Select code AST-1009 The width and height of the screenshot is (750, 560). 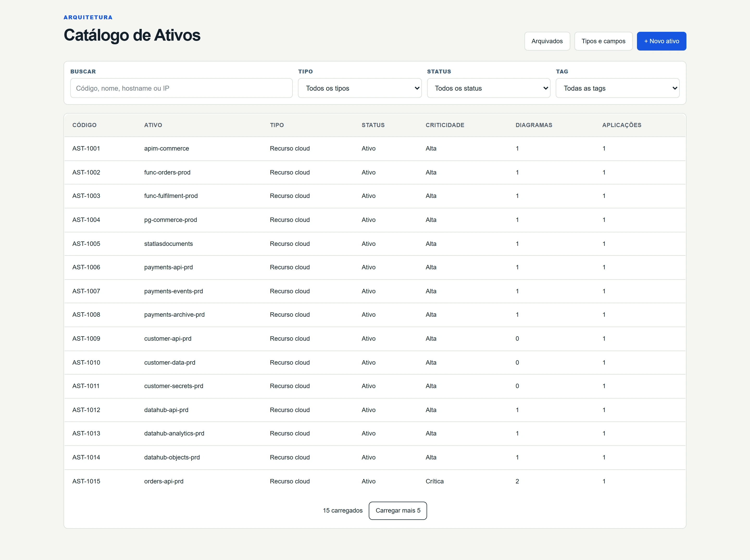click(x=86, y=339)
